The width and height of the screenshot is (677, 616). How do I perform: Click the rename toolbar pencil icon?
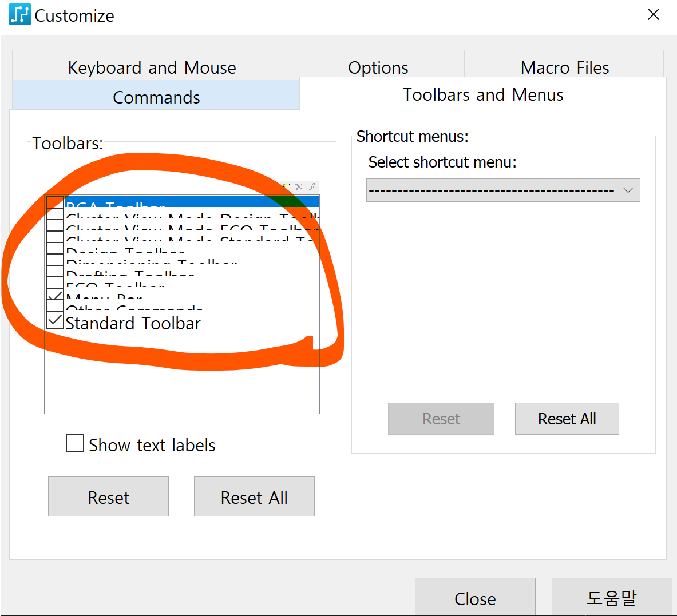click(312, 187)
